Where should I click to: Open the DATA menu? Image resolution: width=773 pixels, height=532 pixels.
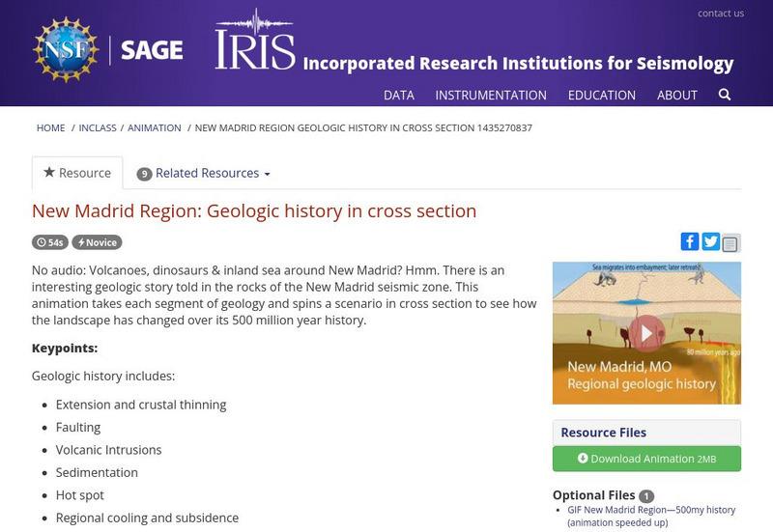click(x=399, y=96)
